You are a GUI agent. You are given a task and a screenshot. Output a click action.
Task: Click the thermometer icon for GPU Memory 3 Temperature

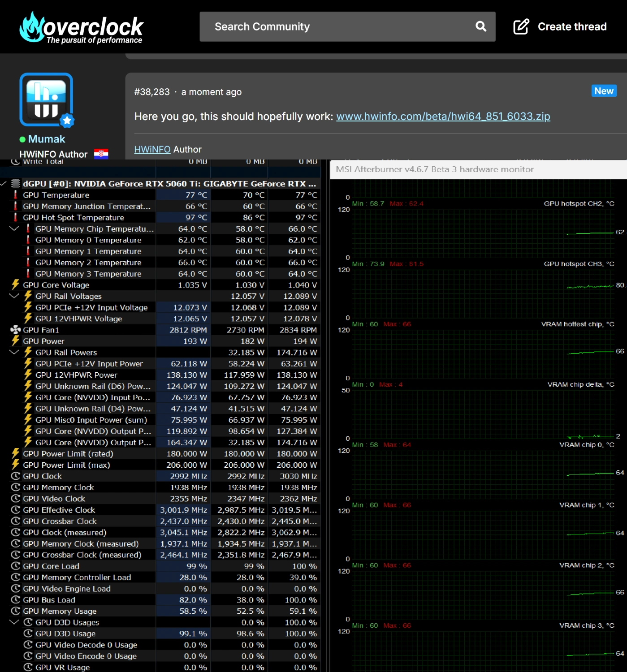click(28, 274)
